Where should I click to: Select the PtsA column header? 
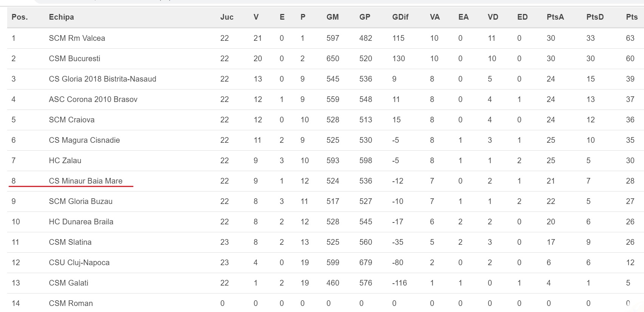click(555, 17)
